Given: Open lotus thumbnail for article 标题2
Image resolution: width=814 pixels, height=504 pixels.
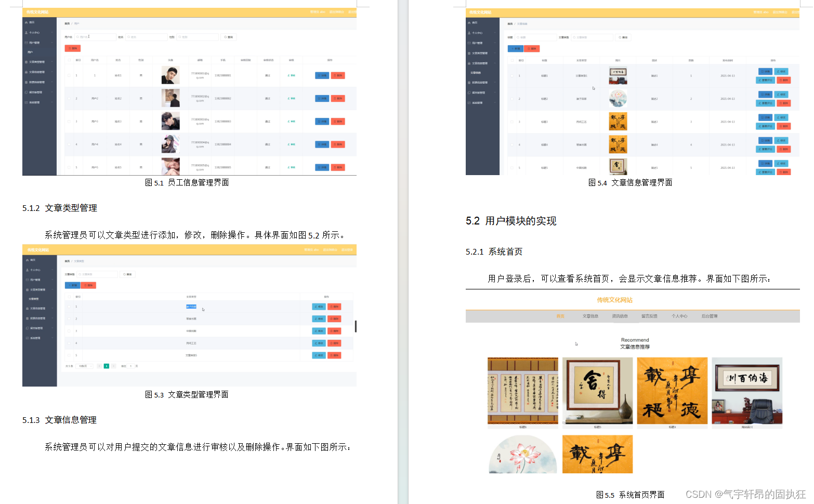Looking at the screenshot, I should click(x=618, y=99).
